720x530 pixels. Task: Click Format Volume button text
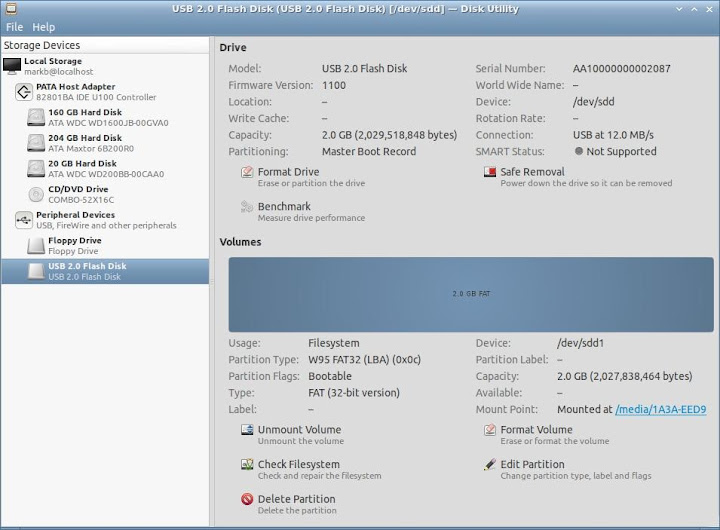(536, 429)
